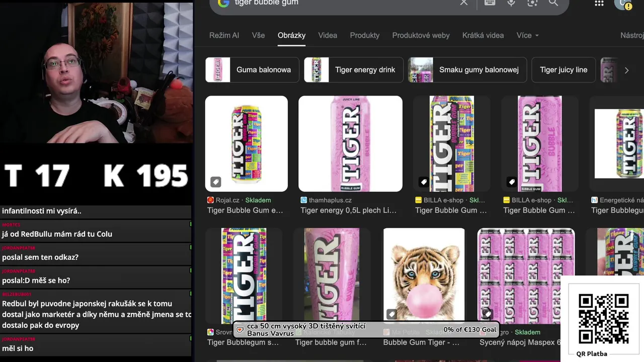Image resolution: width=644 pixels, height=362 pixels.
Task: Select the Obrázky tab
Action: pos(292,35)
